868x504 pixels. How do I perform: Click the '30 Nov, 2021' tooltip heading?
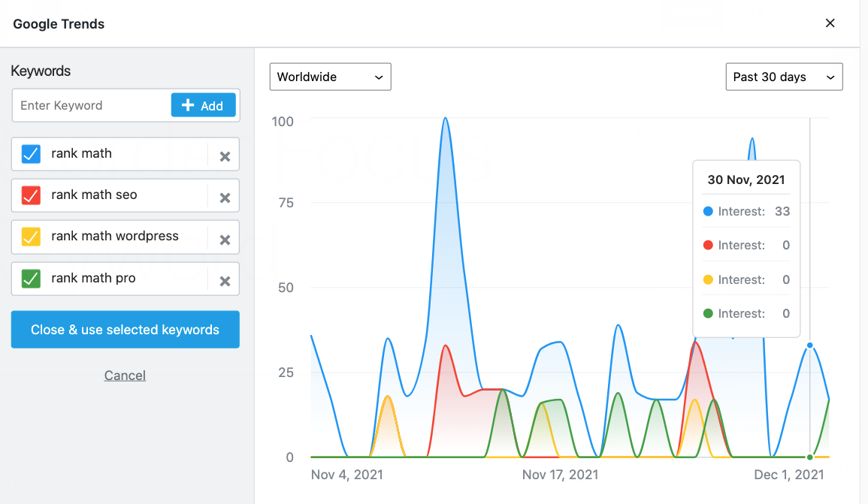pyautogui.click(x=746, y=180)
